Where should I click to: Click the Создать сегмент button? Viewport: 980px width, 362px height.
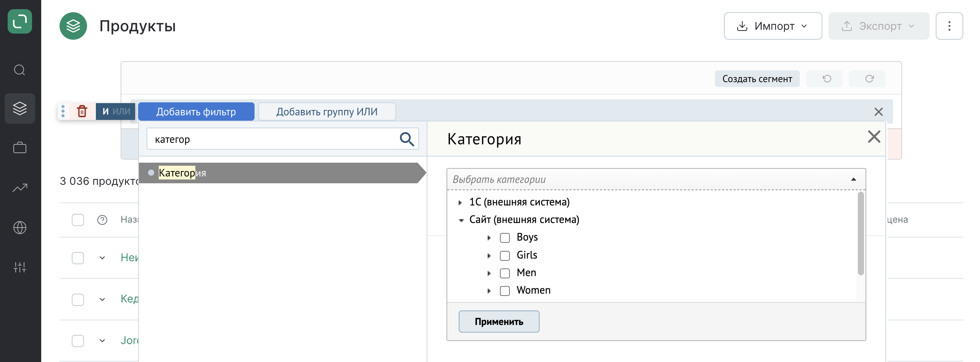pos(757,79)
